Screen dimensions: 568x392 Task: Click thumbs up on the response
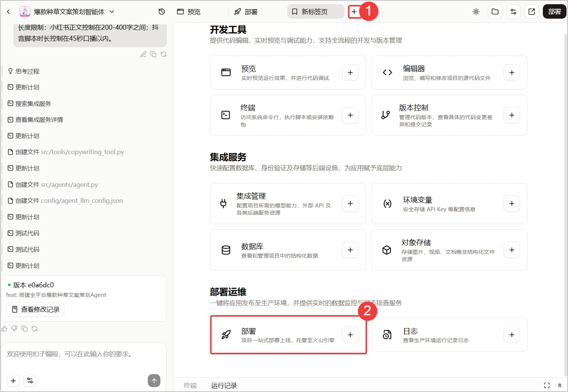pyautogui.click(x=5, y=328)
